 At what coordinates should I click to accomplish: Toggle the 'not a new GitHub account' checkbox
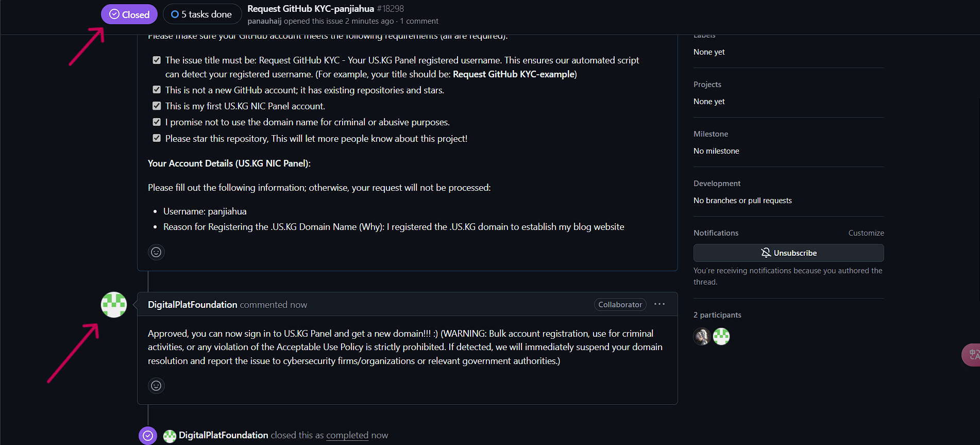point(157,90)
